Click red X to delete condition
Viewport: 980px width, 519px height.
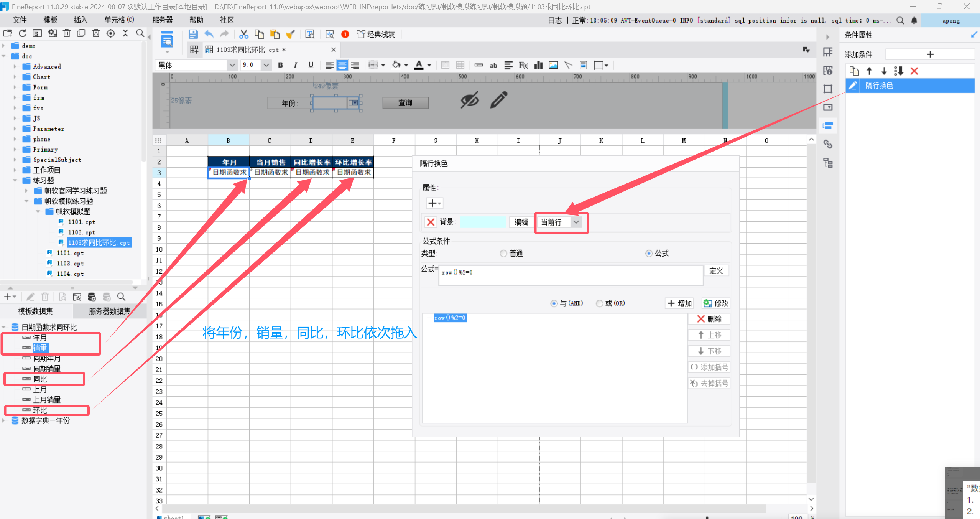click(914, 71)
